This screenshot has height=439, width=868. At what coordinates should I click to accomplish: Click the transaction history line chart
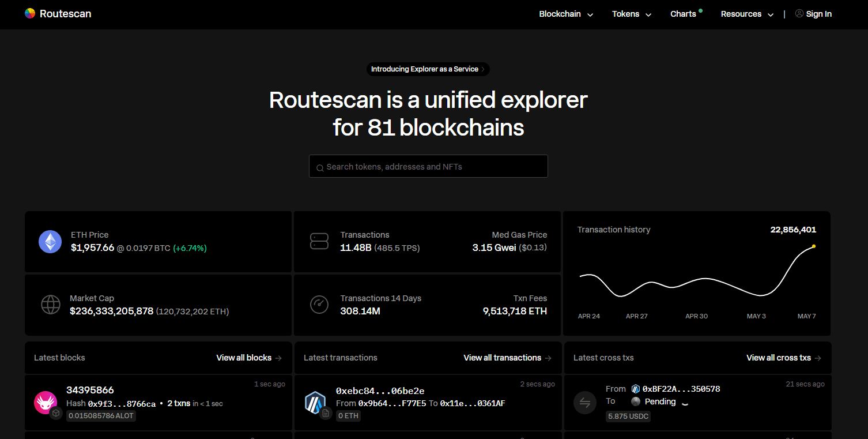click(x=697, y=271)
